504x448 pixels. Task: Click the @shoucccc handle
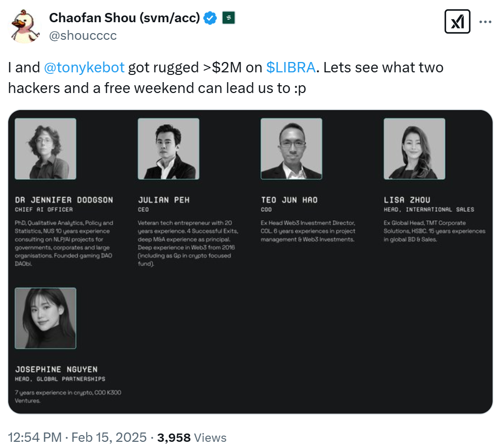pos(83,35)
